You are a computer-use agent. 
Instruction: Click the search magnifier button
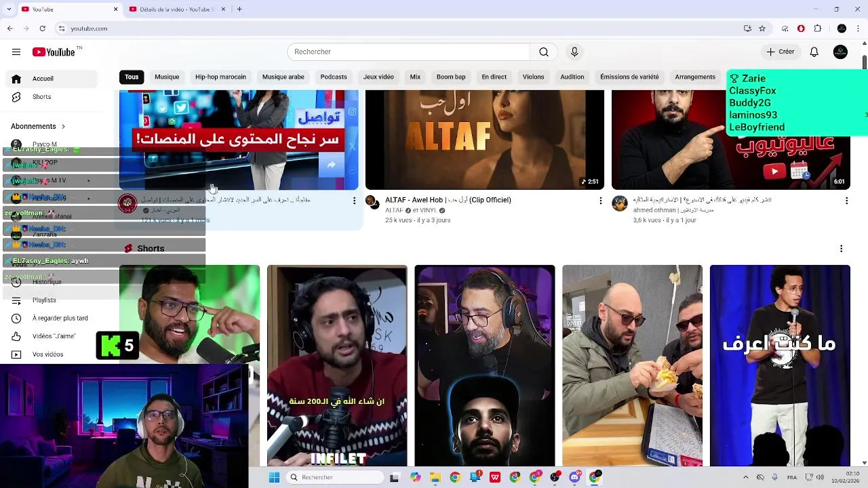click(x=544, y=52)
